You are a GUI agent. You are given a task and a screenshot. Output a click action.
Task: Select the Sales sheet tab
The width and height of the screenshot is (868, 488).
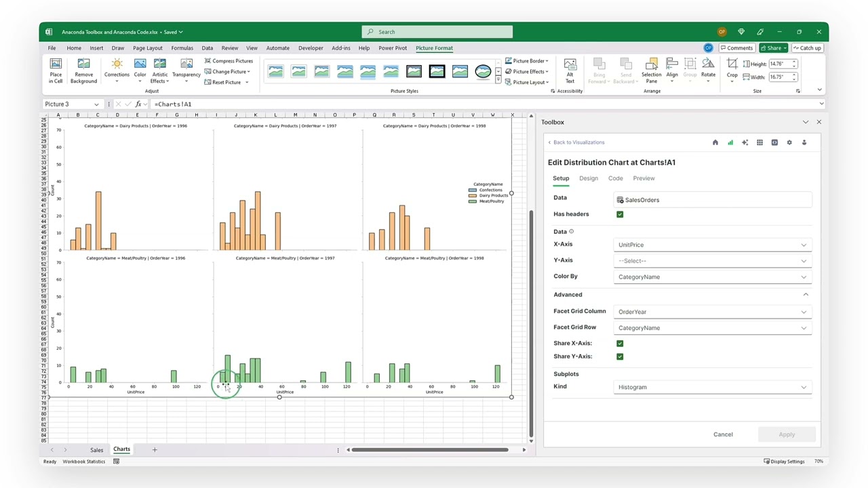point(96,450)
